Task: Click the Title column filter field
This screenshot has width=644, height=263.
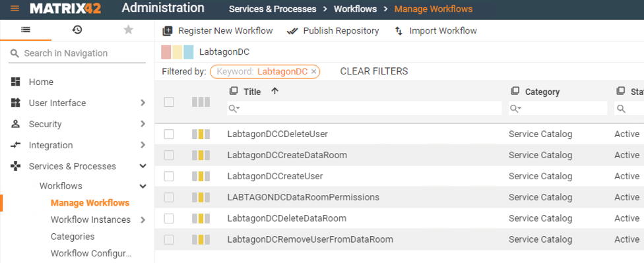Action: [x=365, y=108]
